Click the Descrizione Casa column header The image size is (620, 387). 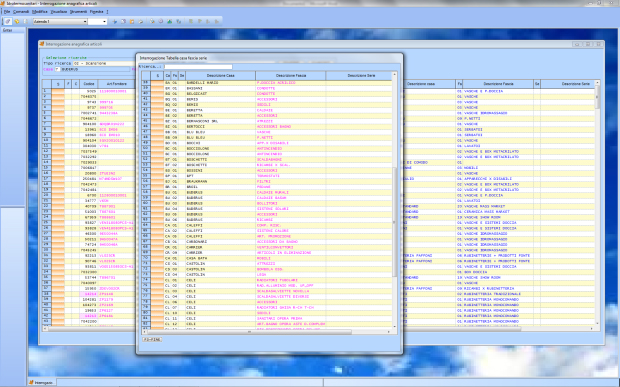220,76
